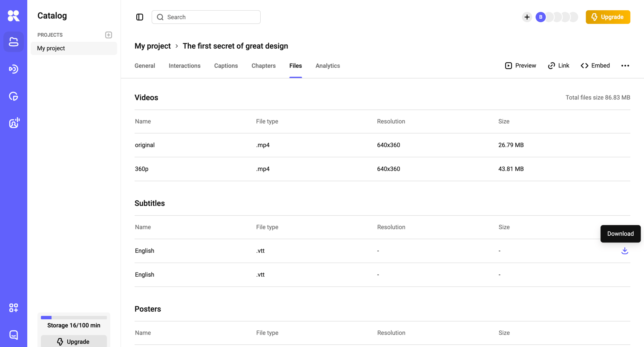Download the English subtitle file
Viewport: 644px width, 347px height.
624,251
